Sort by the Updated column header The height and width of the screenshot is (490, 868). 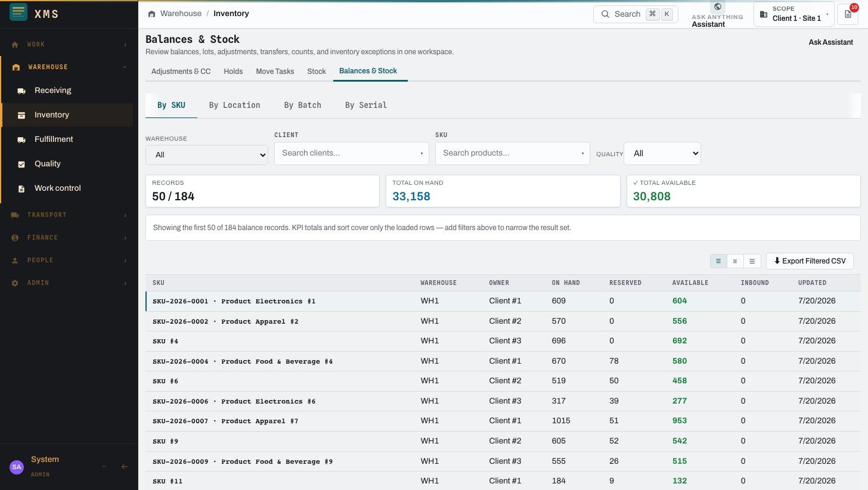813,283
